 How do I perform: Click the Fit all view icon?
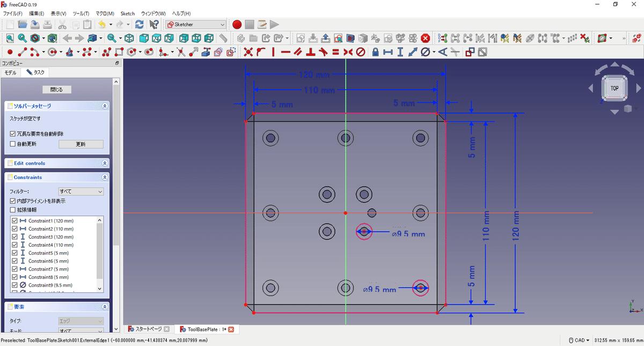[10, 38]
